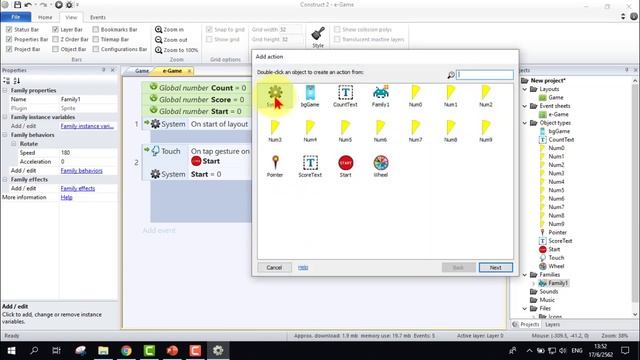Switch to the Projects panel tab
Image resolution: width=640 pixels, height=360 pixels.
tap(529, 324)
